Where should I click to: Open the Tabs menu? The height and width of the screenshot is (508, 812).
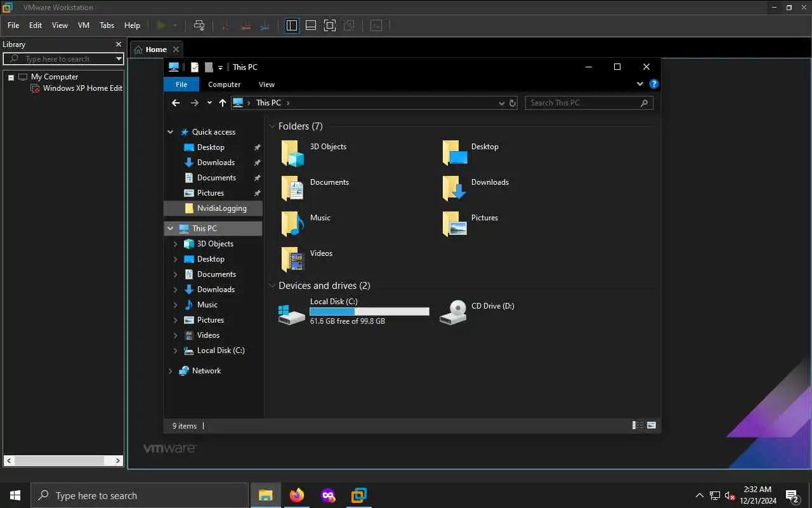pyautogui.click(x=107, y=25)
